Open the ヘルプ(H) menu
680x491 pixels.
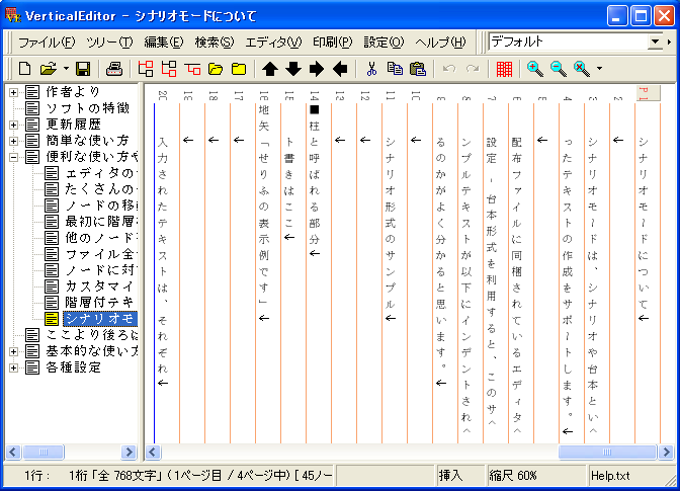tap(441, 42)
